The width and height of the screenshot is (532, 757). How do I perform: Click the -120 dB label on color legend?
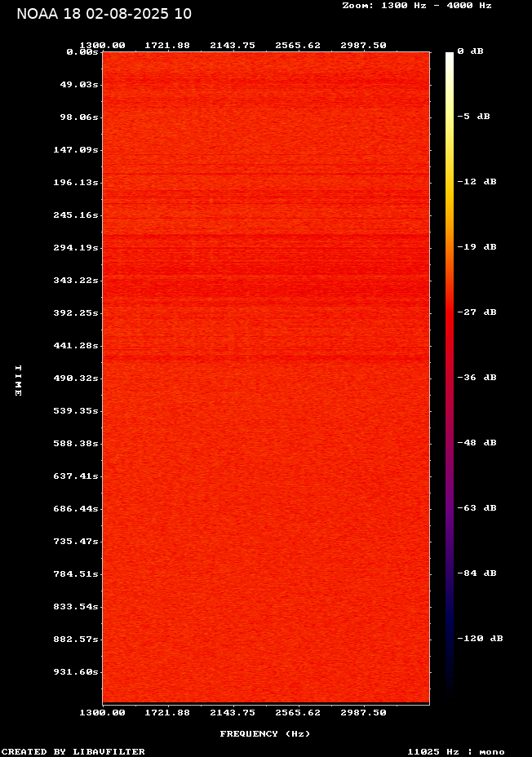point(480,639)
